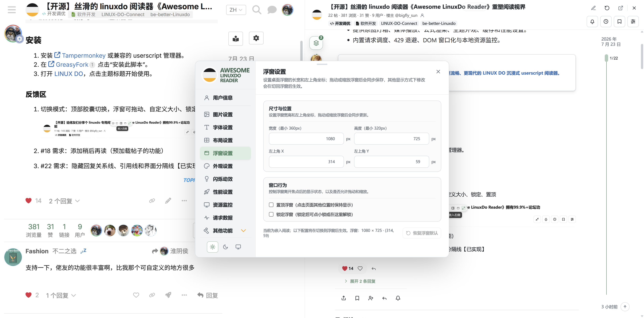Image resolution: width=644 pixels, height=318 pixels.
Task: Open 外观设置 settings section
Action: 225,166
